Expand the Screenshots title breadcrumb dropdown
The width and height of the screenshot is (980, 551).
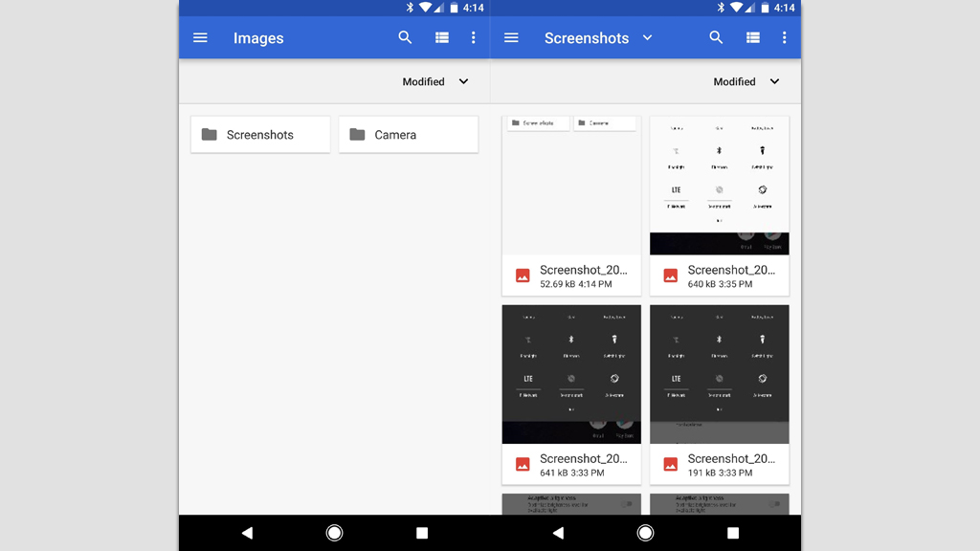click(x=647, y=38)
